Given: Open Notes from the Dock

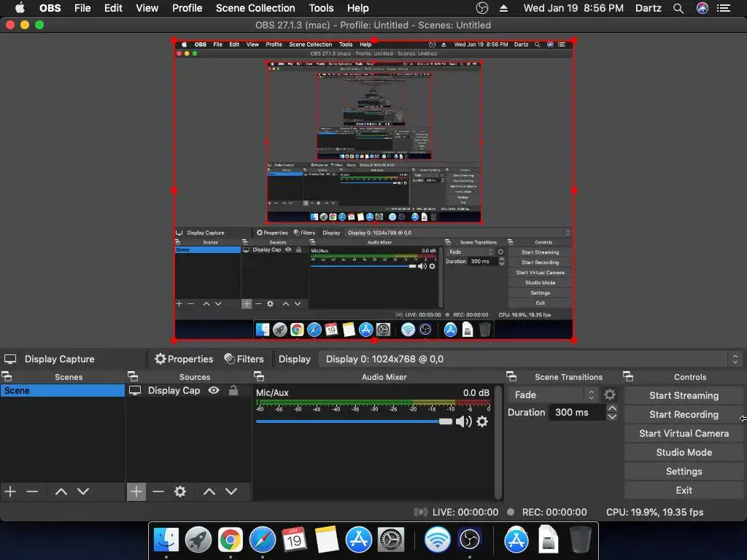Looking at the screenshot, I should point(327,540).
